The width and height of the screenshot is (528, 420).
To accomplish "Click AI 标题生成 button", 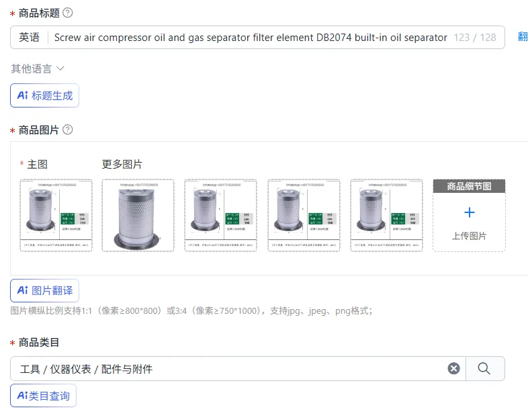I will [x=44, y=95].
